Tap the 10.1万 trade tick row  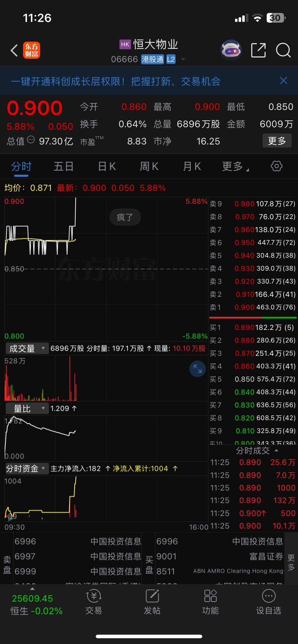pos(253,526)
